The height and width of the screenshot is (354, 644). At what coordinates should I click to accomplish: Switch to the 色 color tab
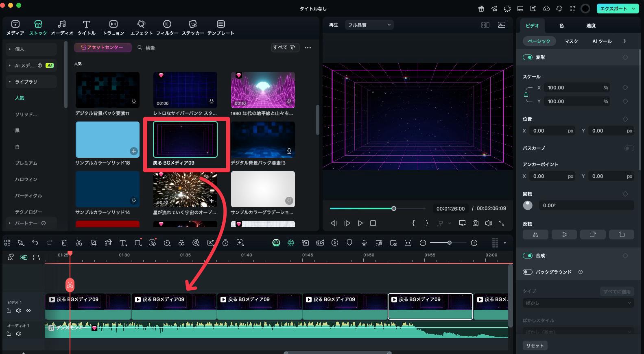pos(561,26)
